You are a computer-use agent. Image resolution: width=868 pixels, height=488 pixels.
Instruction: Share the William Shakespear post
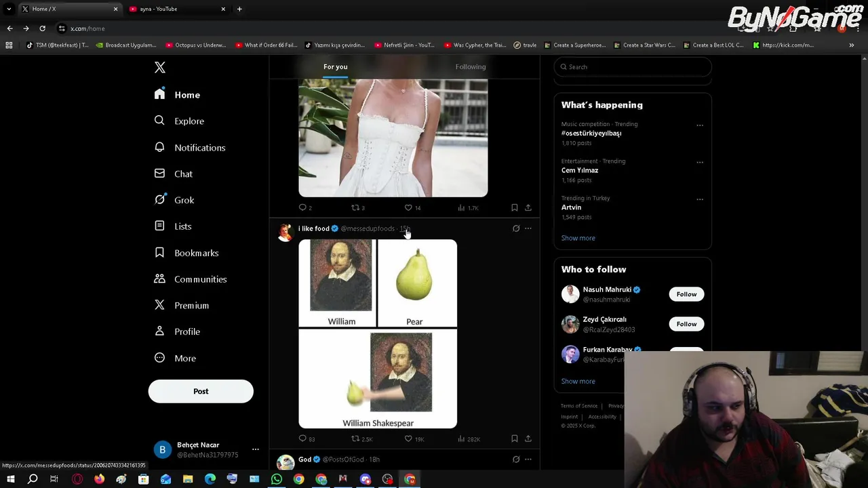tap(528, 439)
